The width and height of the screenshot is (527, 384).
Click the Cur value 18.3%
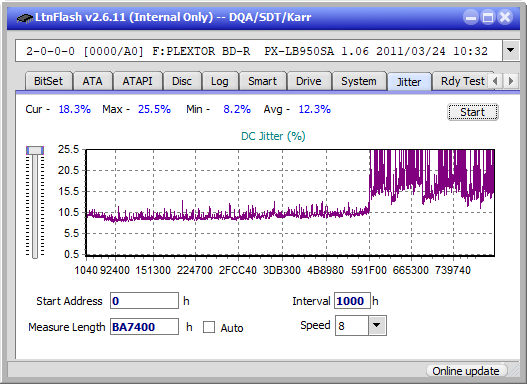pyautogui.click(x=75, y=109)
